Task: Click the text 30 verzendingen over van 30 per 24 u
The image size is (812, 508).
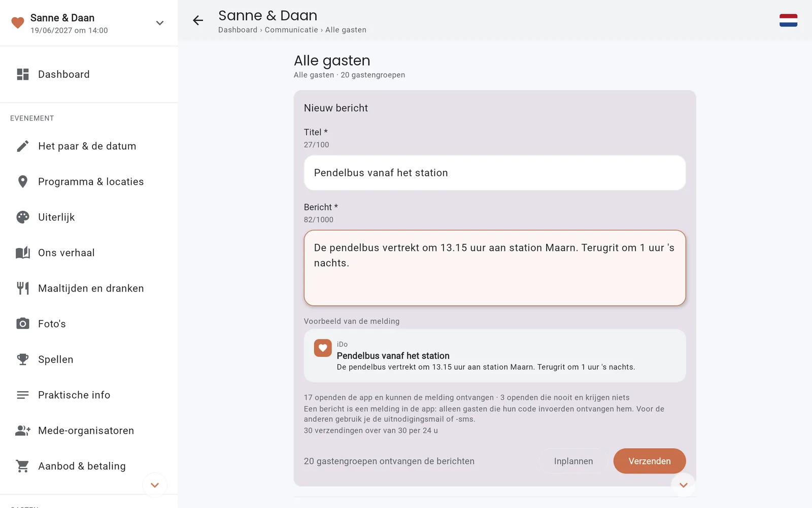Action: (x=371, y=431)
